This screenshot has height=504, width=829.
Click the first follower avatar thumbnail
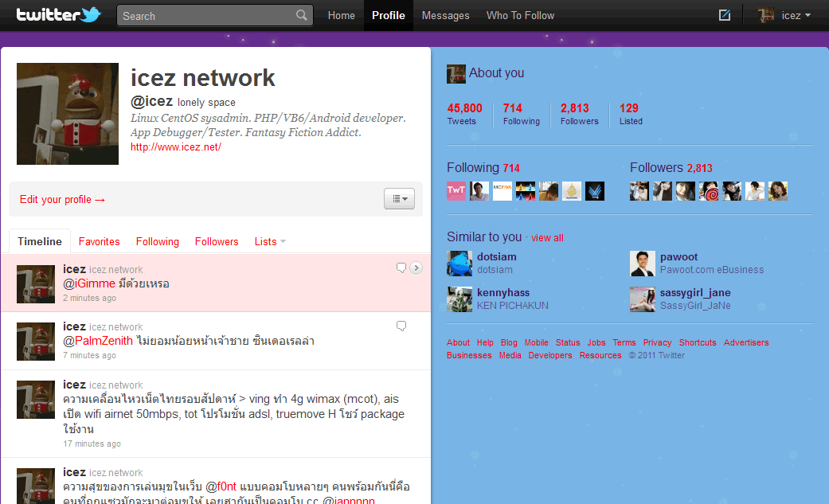tap(639, 191)
